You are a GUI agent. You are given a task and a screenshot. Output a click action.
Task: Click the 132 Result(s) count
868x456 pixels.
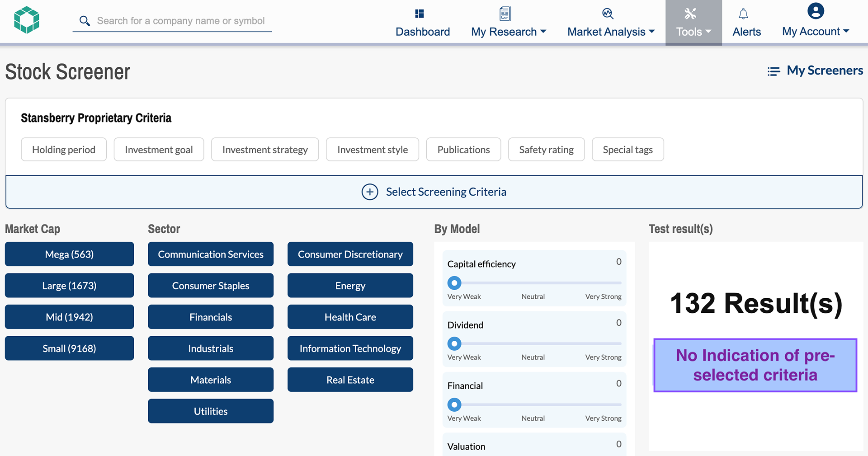(756, 303)
